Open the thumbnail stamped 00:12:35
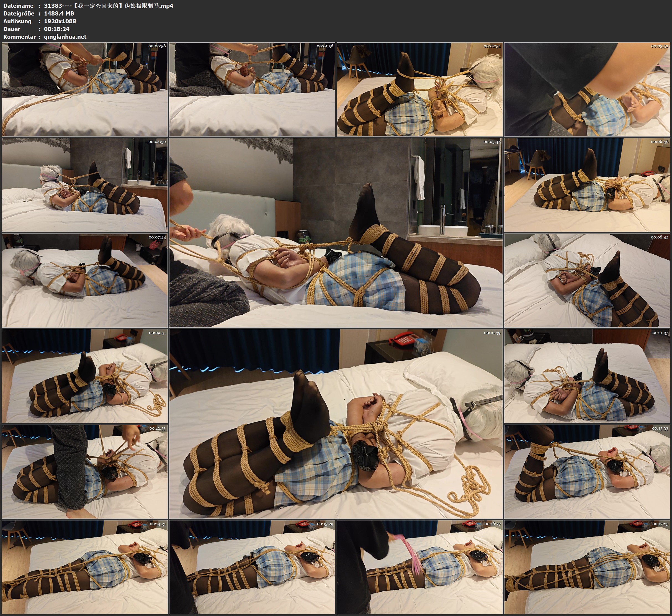Screen dimensions: 672x616 pos(85,472)
